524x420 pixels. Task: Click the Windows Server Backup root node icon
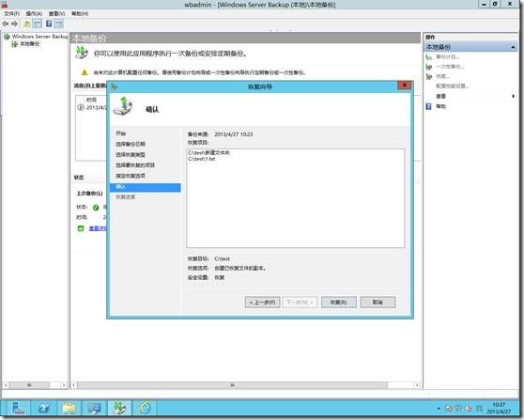[7, 37]
